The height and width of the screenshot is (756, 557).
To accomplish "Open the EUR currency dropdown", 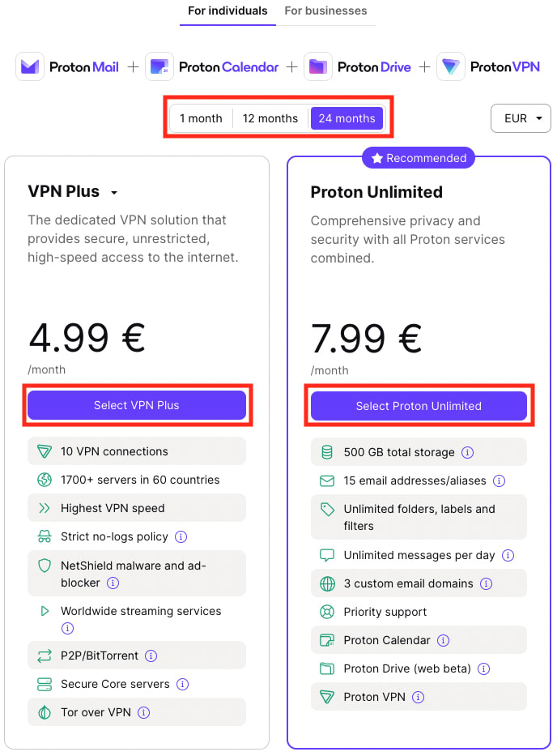I will click(x=521, y=118).
